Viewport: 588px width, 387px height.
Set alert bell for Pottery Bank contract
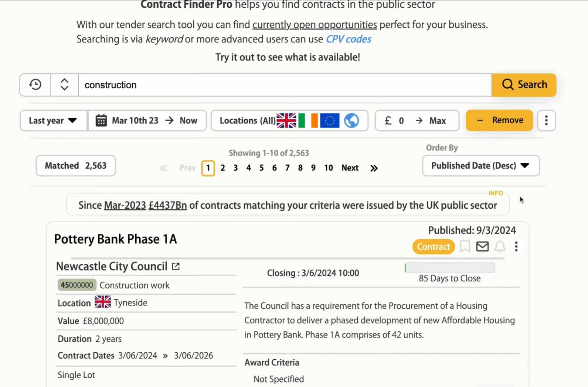500,246
